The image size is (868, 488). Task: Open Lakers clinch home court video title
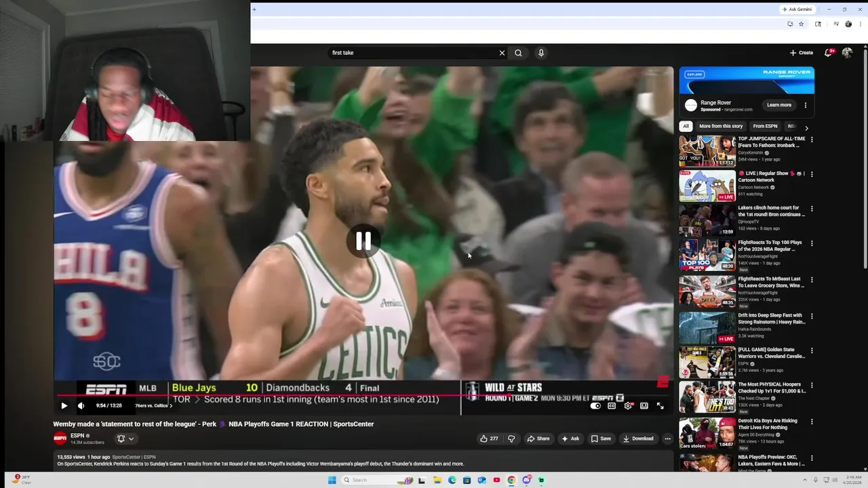[x=771, y=211]
